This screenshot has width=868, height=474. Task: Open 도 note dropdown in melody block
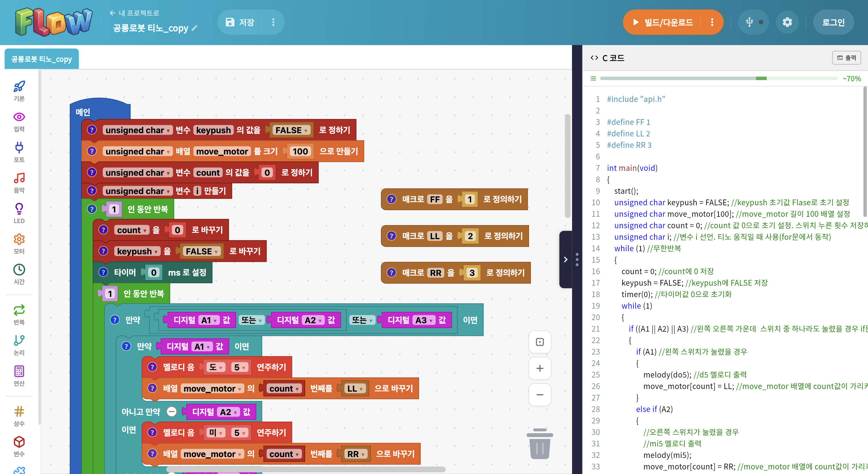(x=216, y=367)
